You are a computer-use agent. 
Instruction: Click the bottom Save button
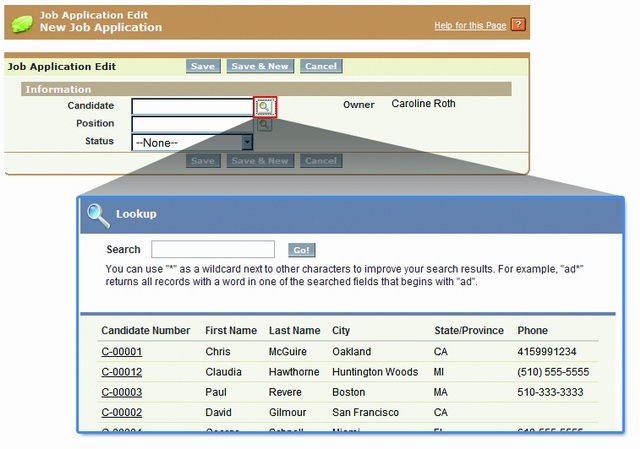coord(203,161)
